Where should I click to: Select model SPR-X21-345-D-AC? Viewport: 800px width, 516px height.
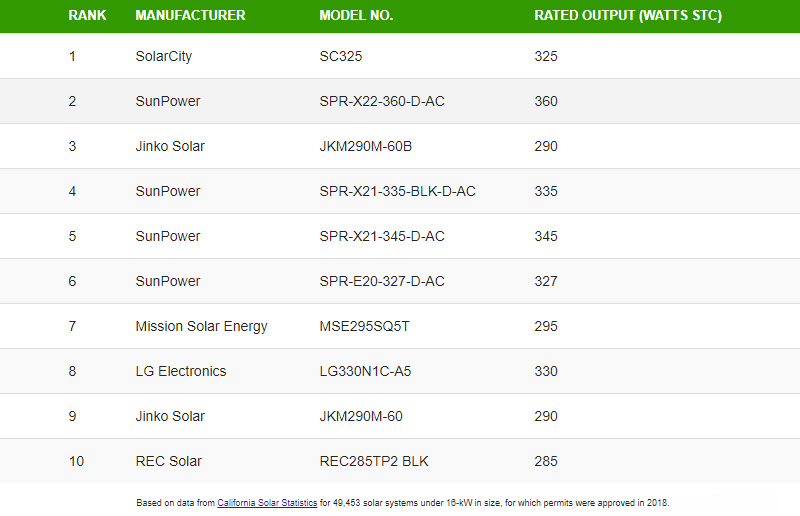pyautogui.click(x=382, y=236)
